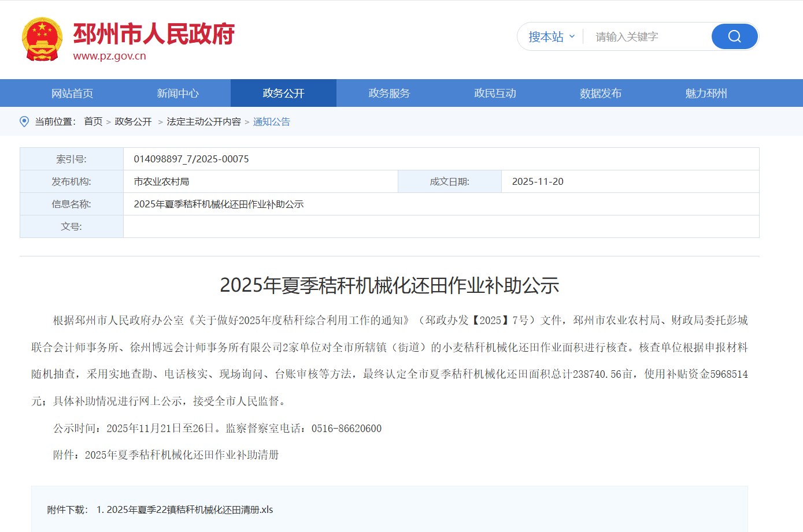Go to 网站首页 in navigation bar
Screen dimensions: 803x532
(x=72, y=94)
